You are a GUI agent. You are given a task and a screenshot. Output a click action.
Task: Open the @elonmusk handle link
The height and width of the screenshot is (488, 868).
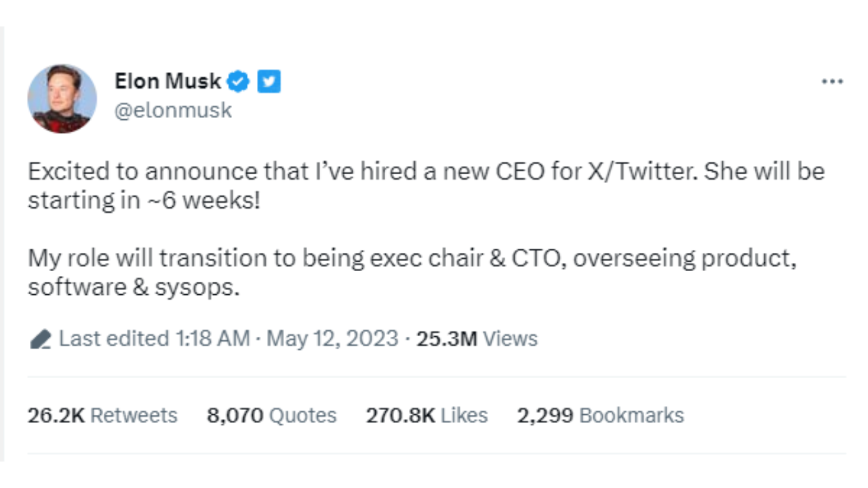[173, 110]
